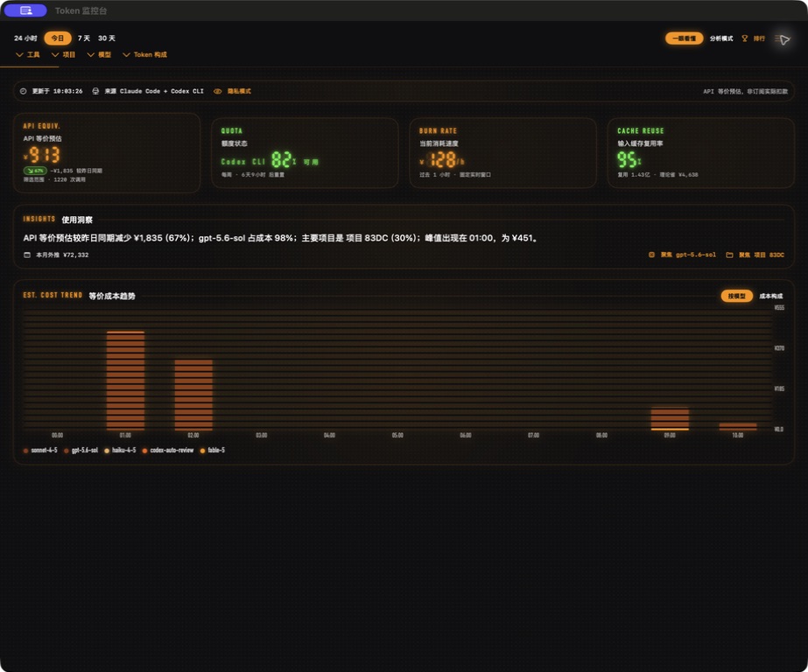This screenshot has height=672, width=808.
Task: Click the 95% cache reuse value
Action: (629, 160)
